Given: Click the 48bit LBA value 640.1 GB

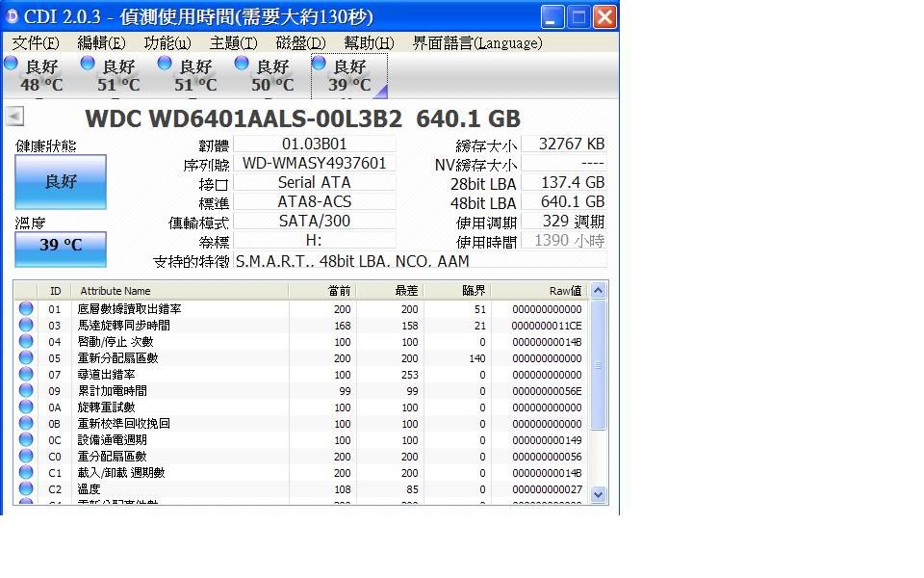Looking at the screenshot, I should [x=564, y=202].
